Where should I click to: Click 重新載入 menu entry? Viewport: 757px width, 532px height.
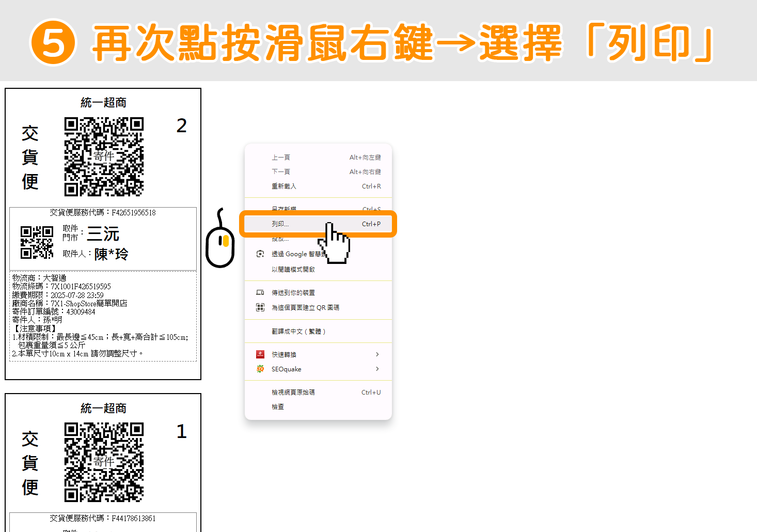[318, 186]
